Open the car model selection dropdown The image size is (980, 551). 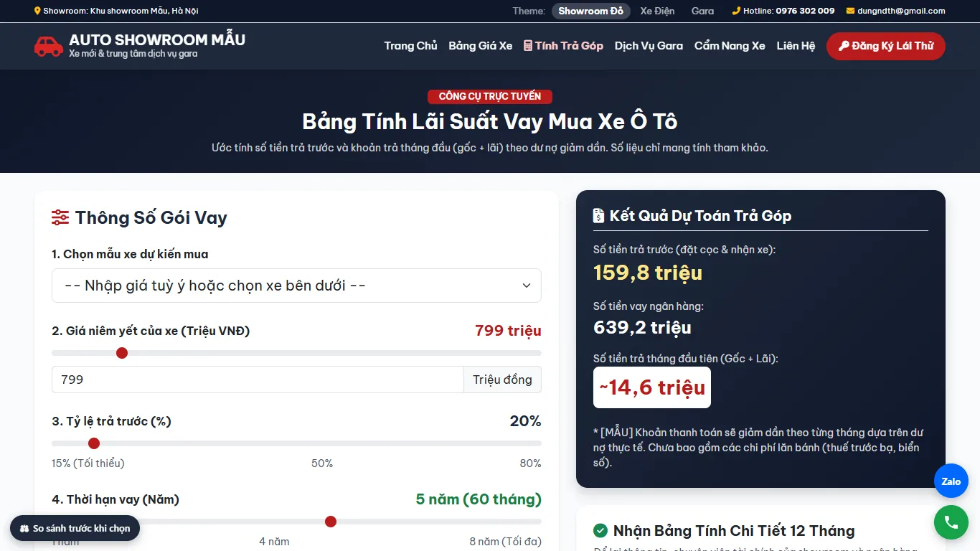[296, 286]
